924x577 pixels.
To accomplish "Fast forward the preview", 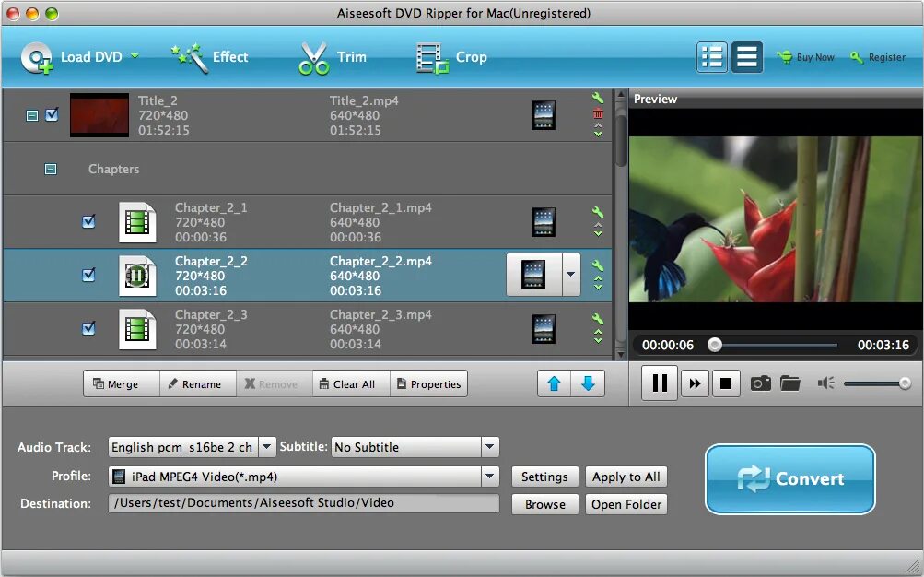I will point(695,383).
